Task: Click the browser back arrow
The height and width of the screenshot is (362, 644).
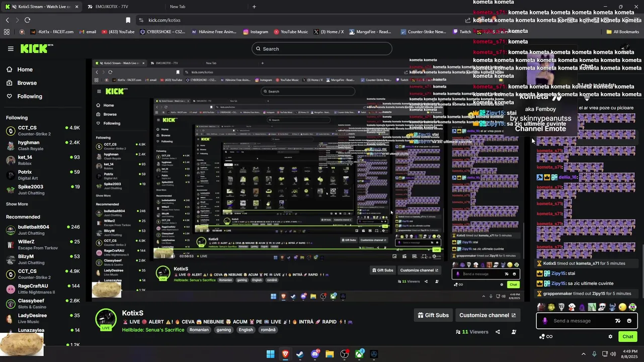Action: click(x=8, y=20)
